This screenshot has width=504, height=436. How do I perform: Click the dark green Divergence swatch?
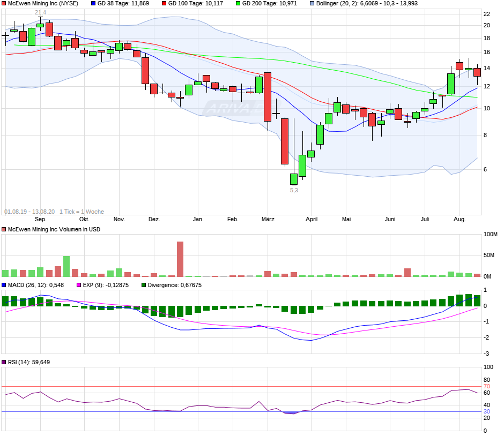144,285
